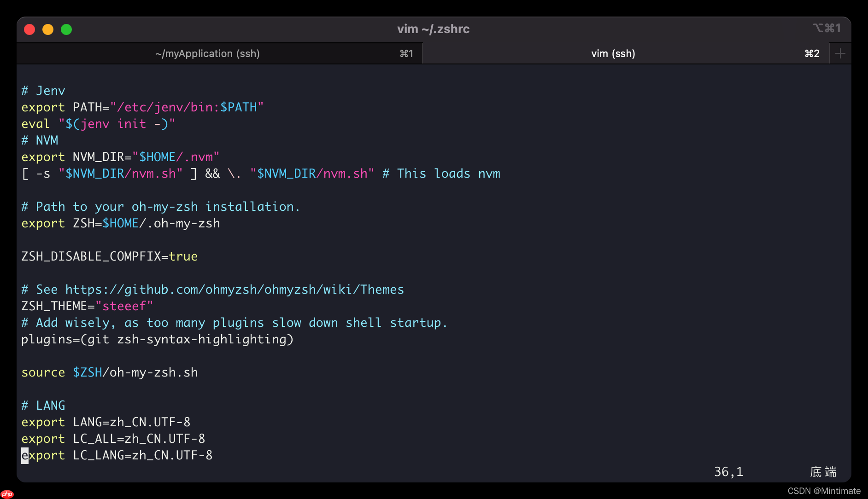This screenshot has height=499, width=868.
Task: Expand the ZSH_THEME "steeef" setting line
Action: (87, 306)
